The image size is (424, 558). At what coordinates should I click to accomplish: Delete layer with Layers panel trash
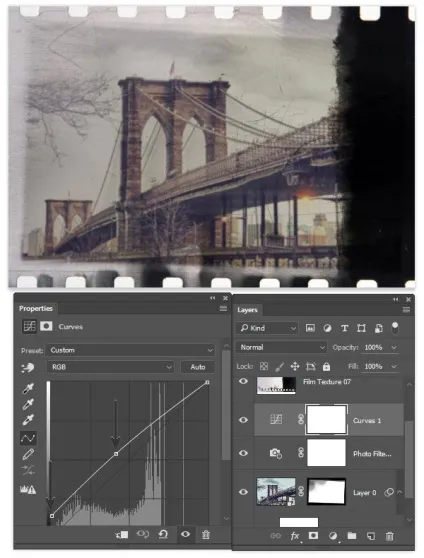(390, 536)
